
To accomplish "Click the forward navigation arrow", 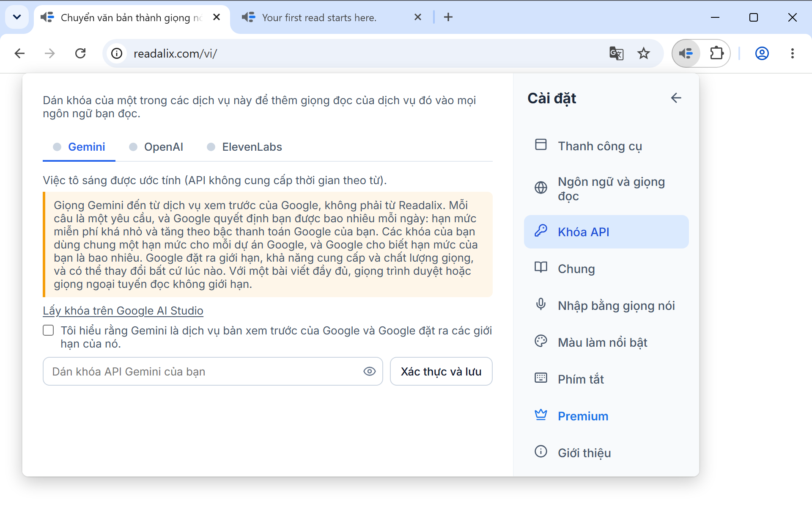I will tap(50, 53).
